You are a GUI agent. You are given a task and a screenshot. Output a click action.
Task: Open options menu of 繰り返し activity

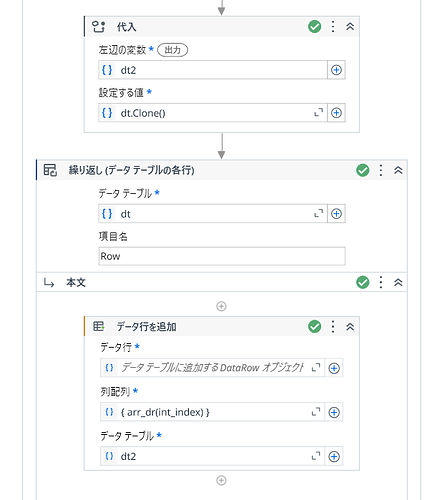[x=381, y=170]
